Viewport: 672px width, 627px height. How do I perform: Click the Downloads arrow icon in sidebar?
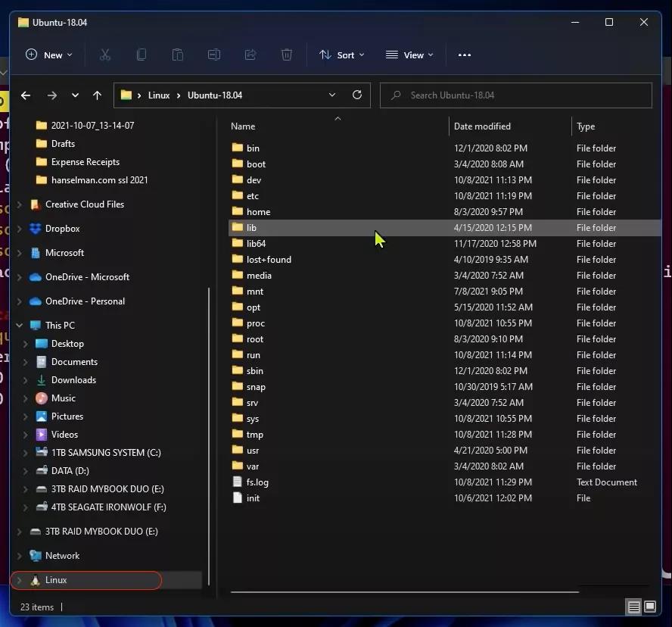pyautogui.click(x=41, y=380)
